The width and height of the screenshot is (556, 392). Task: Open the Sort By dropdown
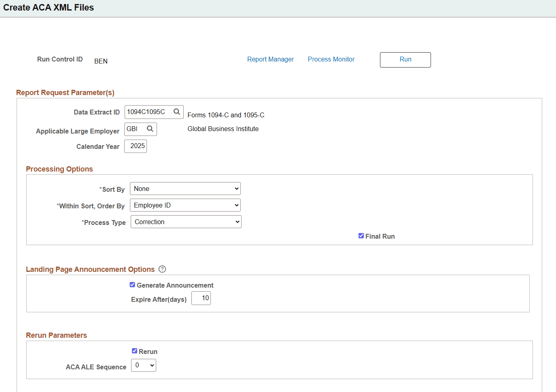(x=185, y=189)
